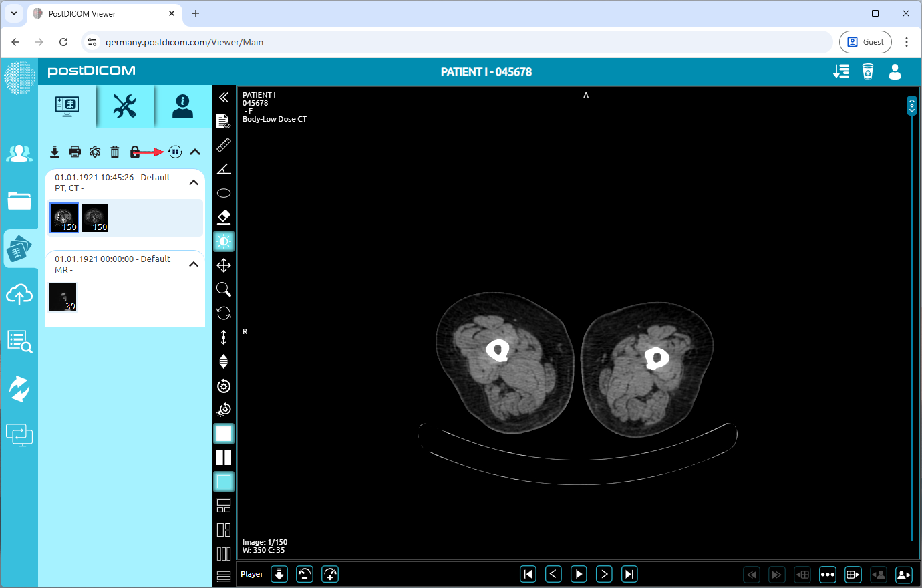This screenshot has width=922, height=588.
Task: Select the MR series thumbnail
Action: click(x=62, y=297)
